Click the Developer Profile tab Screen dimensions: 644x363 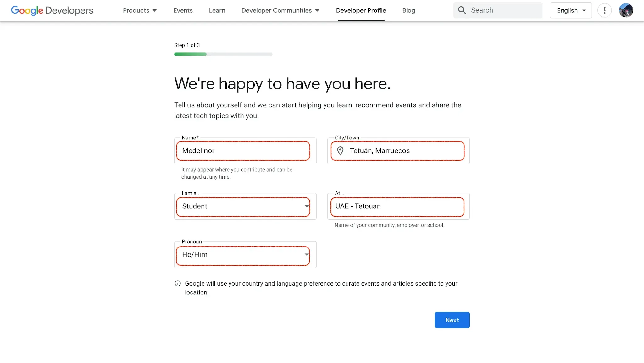click(x=361, y=10)
